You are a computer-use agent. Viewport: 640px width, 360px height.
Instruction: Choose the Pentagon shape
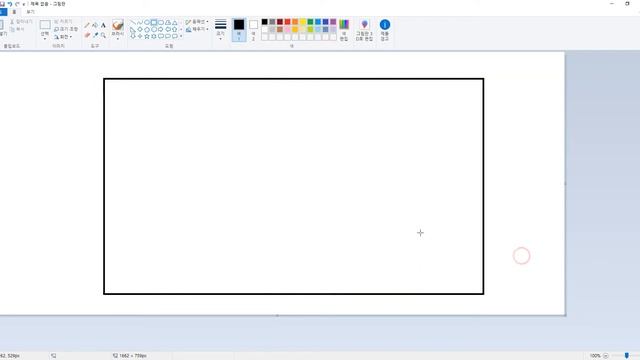(147, 29)
